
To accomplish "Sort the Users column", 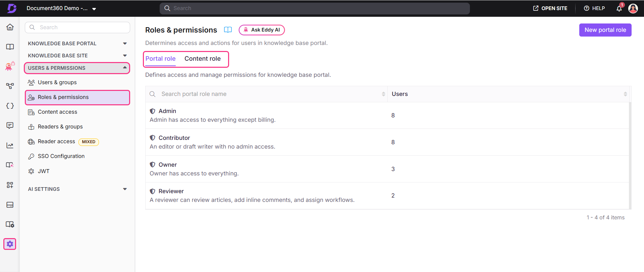I will click(625, 94).
